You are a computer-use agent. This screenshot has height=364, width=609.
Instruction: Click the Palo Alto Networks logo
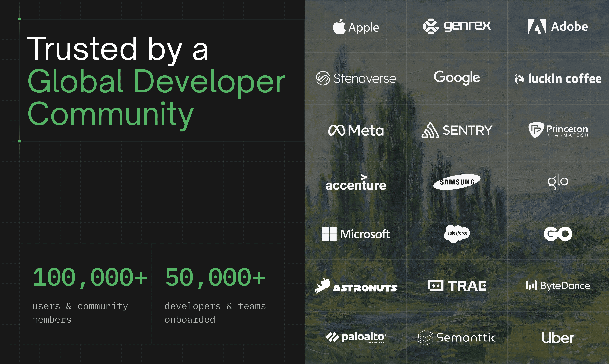[x=356, y=337]
